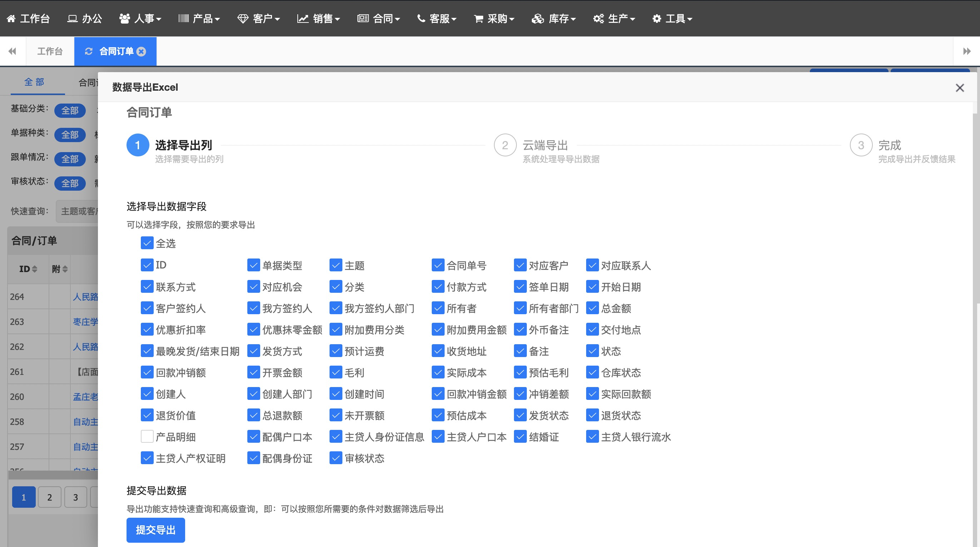Switch to the 工作台 tab
980x547 pixels.
(x=50, y=51)
